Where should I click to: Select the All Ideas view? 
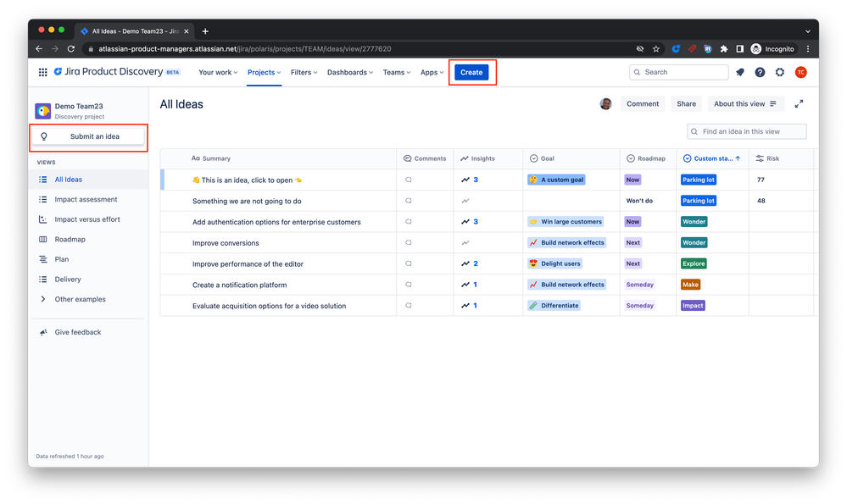pyautogui.click(x=88, y=180)
